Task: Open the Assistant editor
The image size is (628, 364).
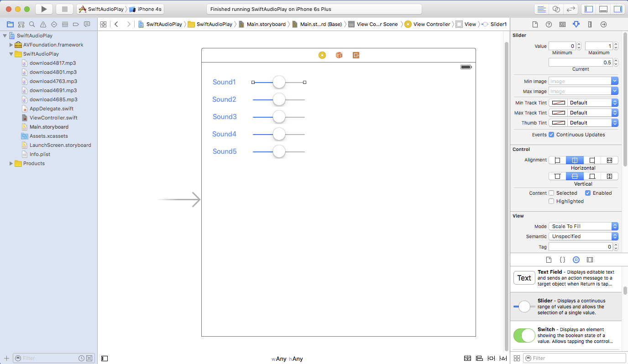Action: point(556,9)
